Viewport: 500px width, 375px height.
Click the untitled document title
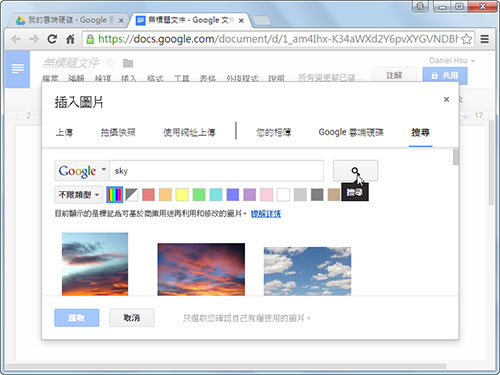pos(71,63)
